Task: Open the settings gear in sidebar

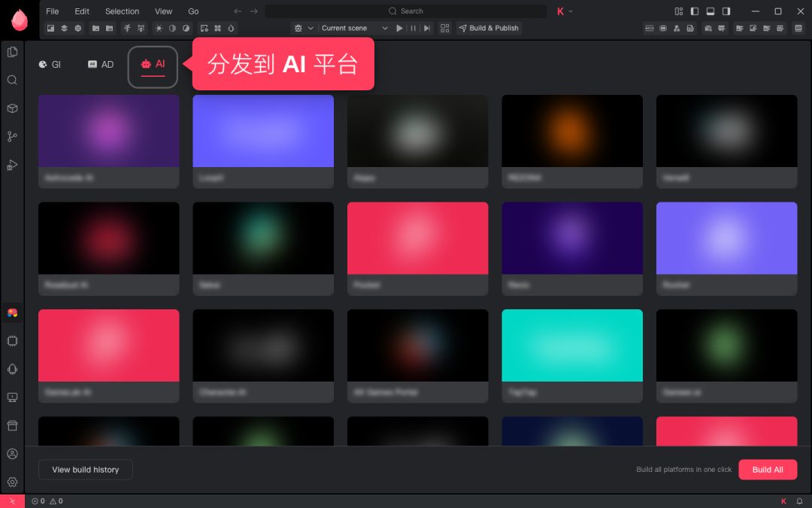Action: pos(13,482)
